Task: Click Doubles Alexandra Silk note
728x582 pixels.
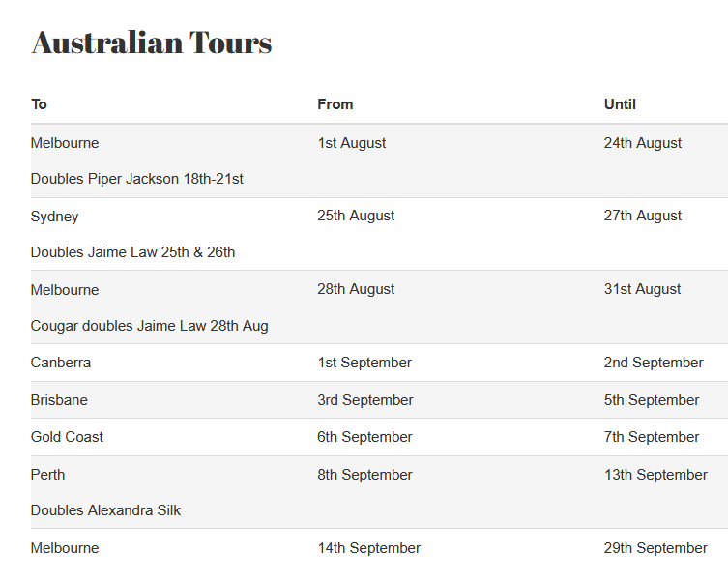Action: tap(106, 510)
